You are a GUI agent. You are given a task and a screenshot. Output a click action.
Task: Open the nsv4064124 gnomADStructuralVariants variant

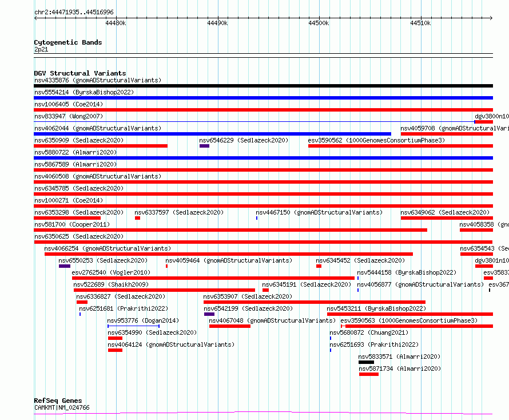click(x=171, y=344)
